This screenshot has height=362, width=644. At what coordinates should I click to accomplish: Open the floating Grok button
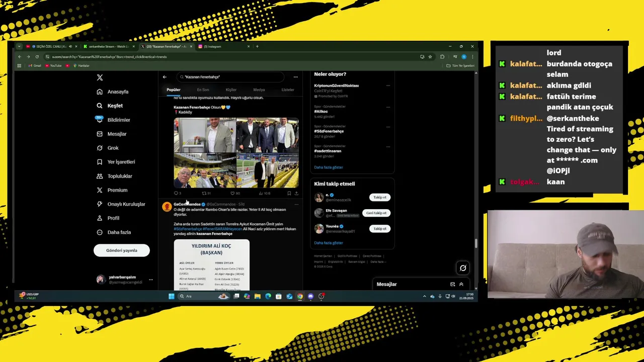[463, 268]
